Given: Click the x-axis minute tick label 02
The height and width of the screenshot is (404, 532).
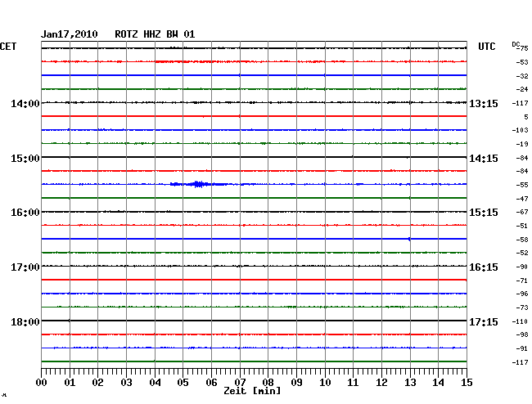Looking at the screenshot, I should (x=97, y=383).
